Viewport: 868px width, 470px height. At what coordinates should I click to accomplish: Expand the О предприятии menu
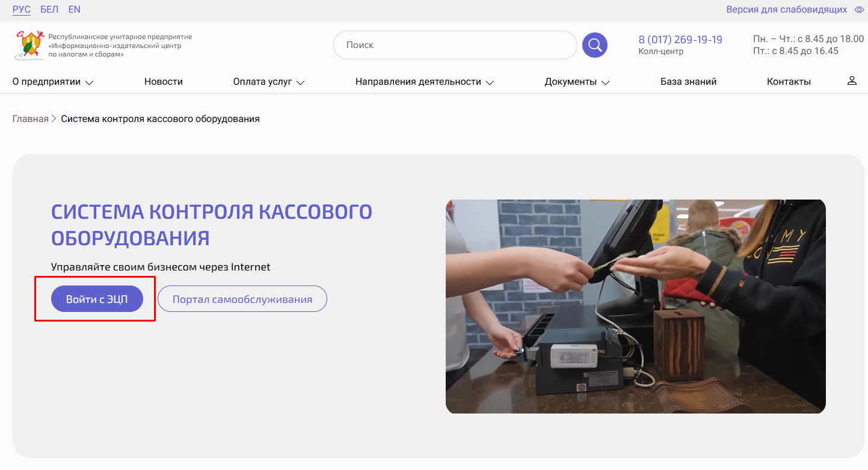(53, 82)
